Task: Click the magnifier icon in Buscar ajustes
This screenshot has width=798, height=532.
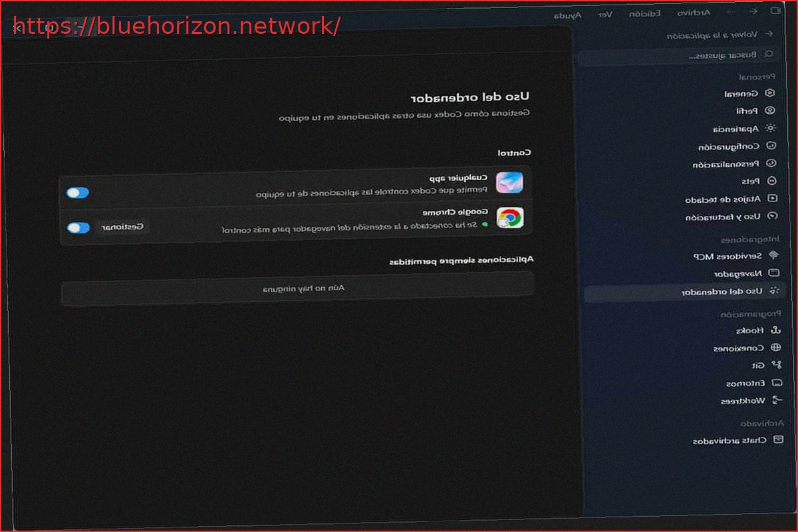Action: coord(769,55)
